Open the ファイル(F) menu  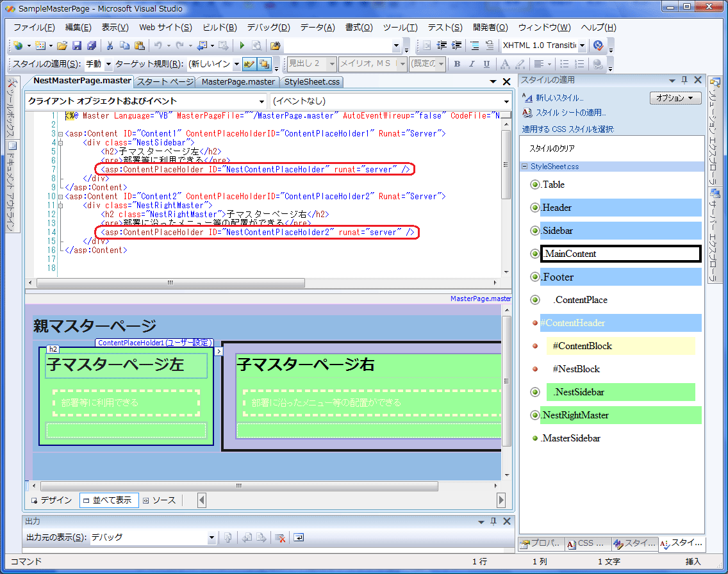[34, 28]
